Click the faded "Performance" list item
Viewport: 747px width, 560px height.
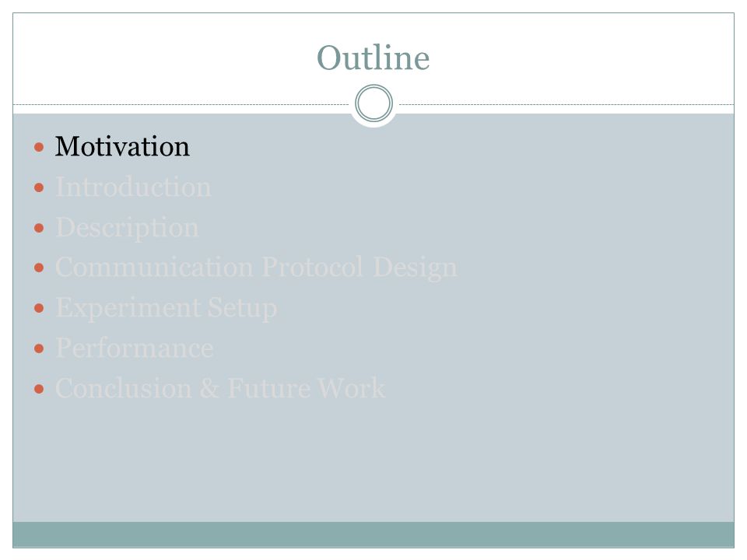[135, 348]
